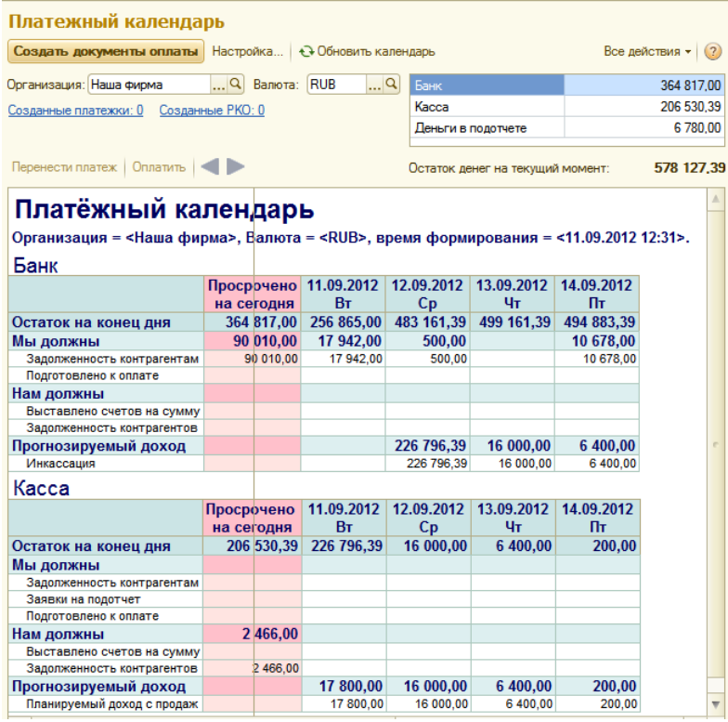Select the Деньги в подотчете row

click(566, 127)
